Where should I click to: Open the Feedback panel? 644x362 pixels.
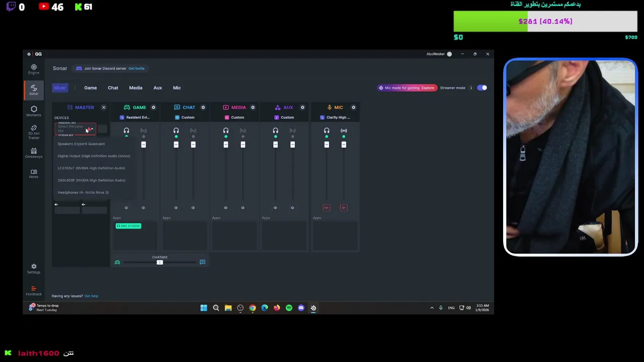click(x=34, y=291)
